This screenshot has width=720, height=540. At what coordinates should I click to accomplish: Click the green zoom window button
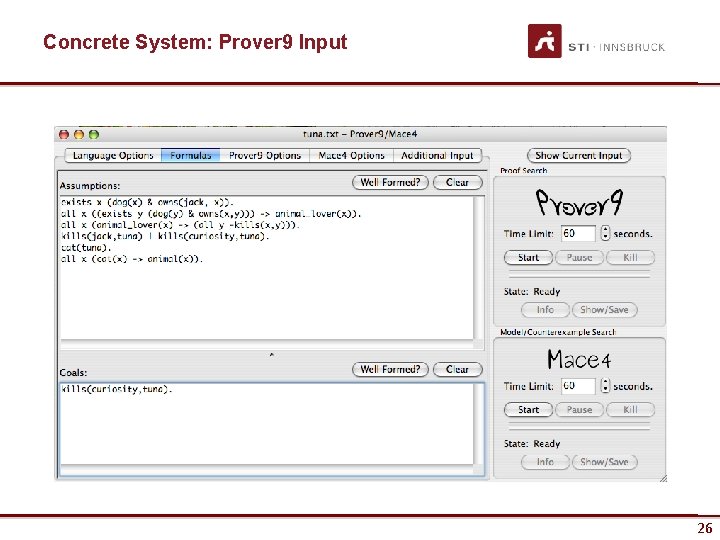coord(94,135)
